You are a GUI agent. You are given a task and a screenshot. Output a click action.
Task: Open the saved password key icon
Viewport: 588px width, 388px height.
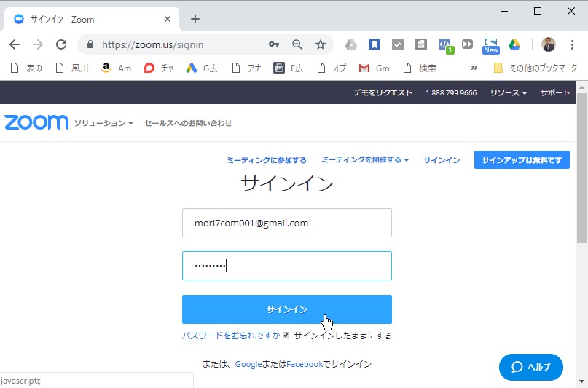[274, 44]
